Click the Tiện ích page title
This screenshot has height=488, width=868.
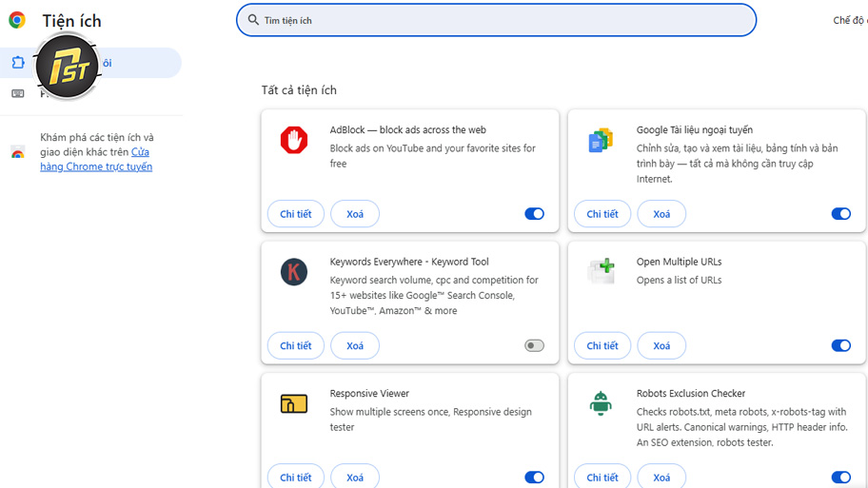[72, 21]
